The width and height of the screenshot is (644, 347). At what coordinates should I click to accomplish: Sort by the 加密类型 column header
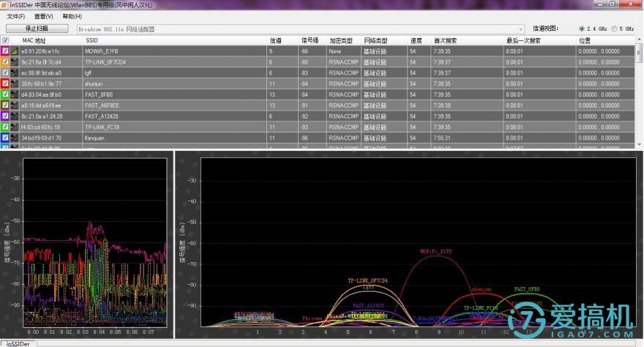(341, 41)
